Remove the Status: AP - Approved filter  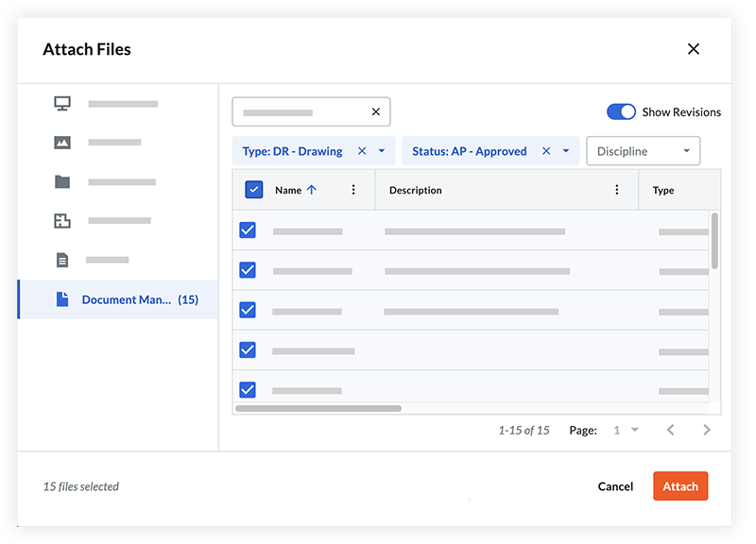coord(546,151)
